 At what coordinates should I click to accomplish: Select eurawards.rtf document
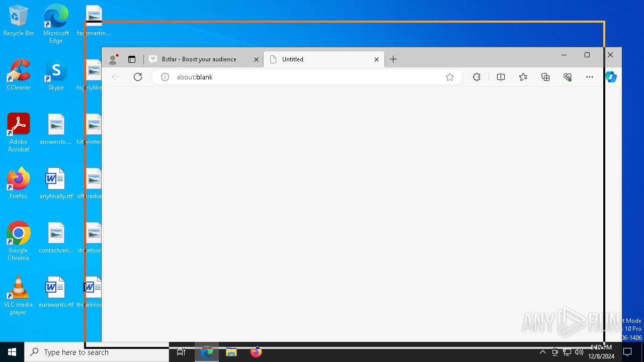click(x=56, y=292)
